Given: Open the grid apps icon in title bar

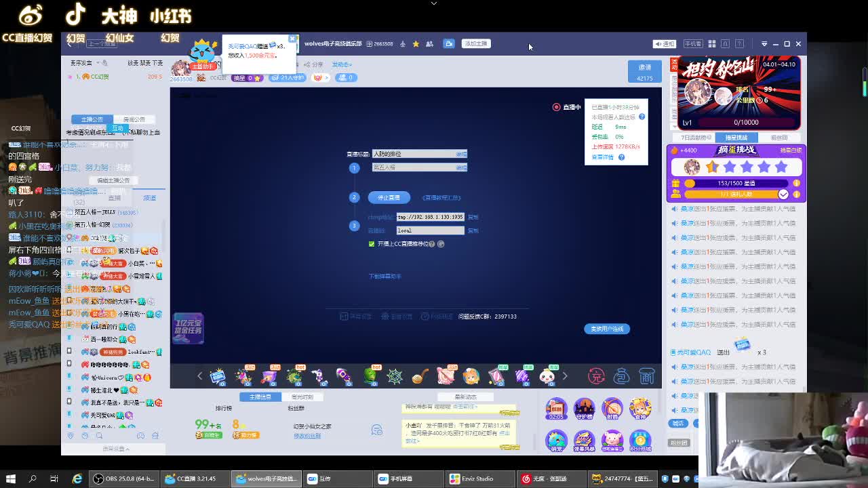Looking at the screenshot, I should 712,44.
